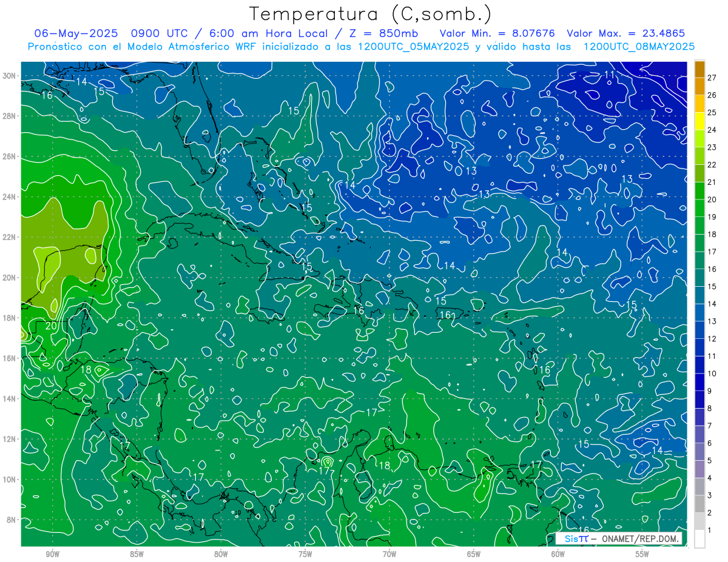728x562 pixels.
Task: Click the 24 value on the color scale
Action: pyautogui.click(x=712, y=130)
